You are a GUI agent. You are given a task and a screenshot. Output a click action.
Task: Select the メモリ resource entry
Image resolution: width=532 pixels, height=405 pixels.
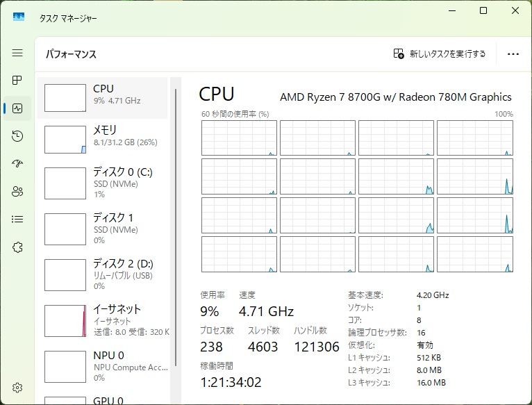[x=103, y=139]
